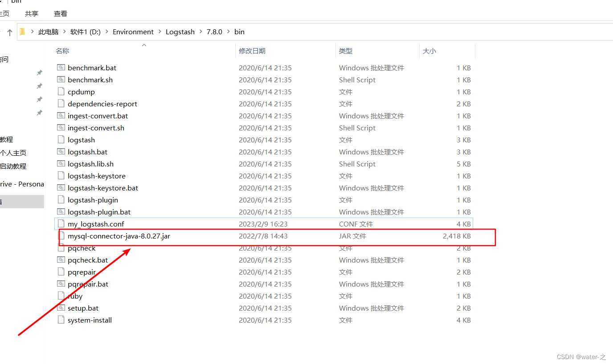The width and height of the screenshot is (613, 364).
Task: Click the logstash-plugin.bat file icon
Action: (x=61, y=212)
